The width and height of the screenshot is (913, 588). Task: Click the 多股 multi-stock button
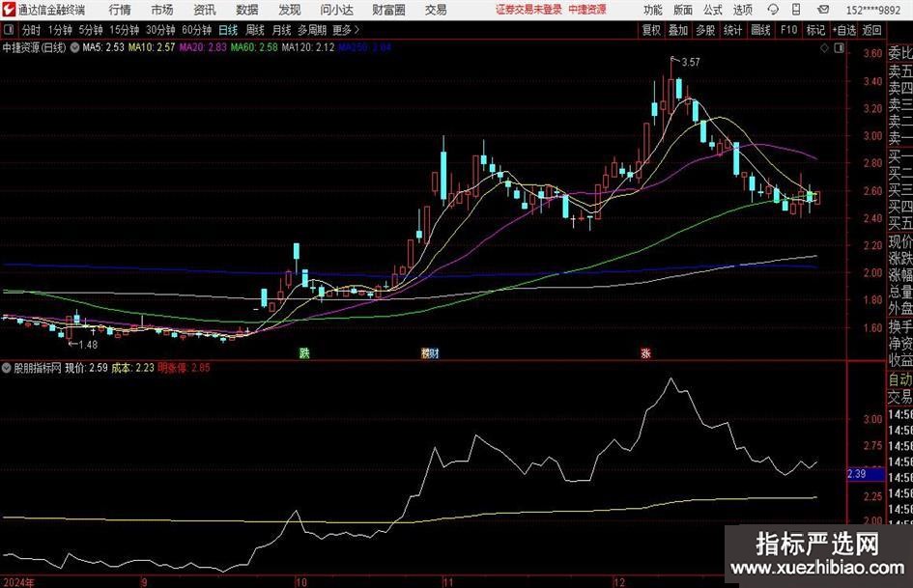[x=705, y=30]
